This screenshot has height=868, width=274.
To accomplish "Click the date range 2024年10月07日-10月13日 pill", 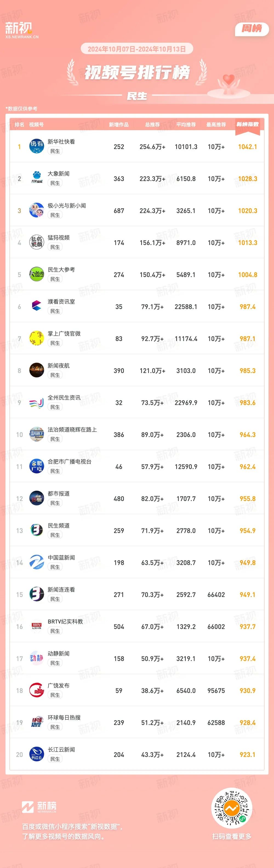I will click(x=137, y=49).
